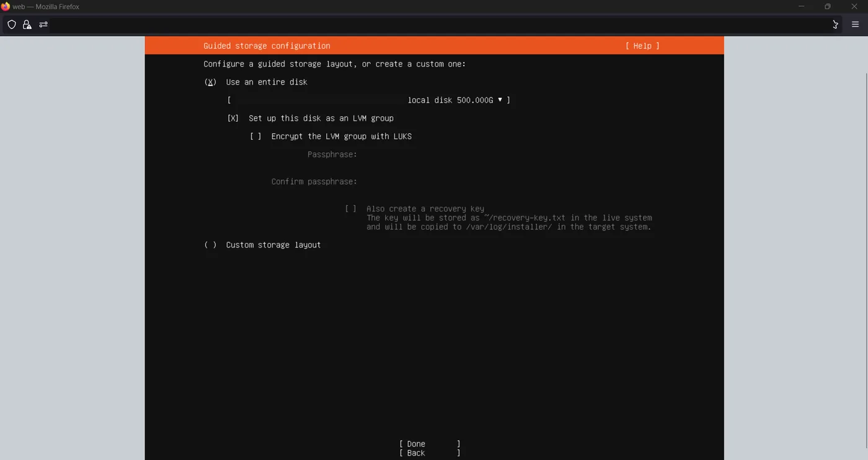Click the 'Configure a guided storage layout' text
The image size is (868, 460).
click(x=334, y=64)
